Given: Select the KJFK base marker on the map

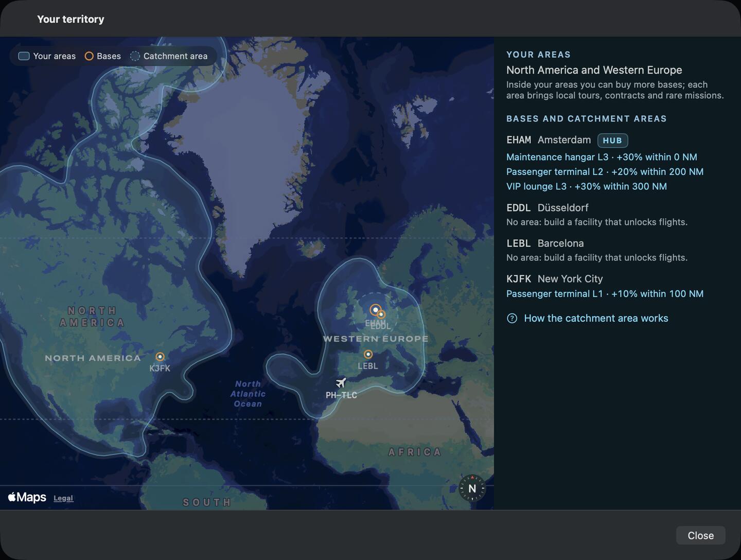Looking at the screenshot, I should 160,357.
